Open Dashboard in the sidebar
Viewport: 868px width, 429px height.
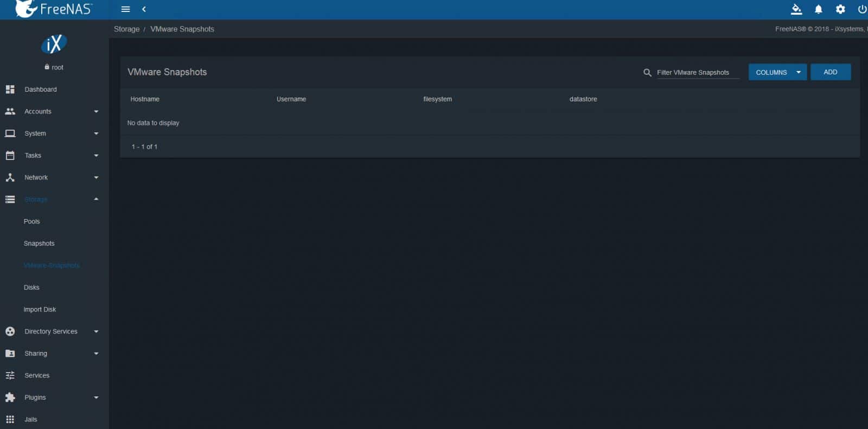point(41,89)
